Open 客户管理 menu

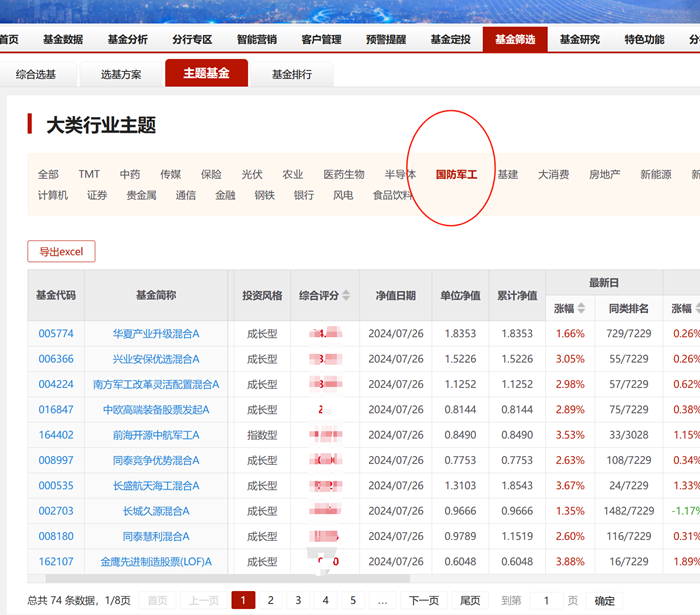321,39
